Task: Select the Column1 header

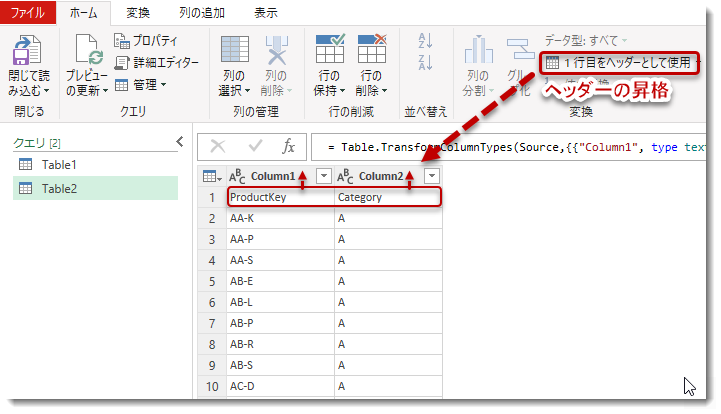Action: (280, 176)
